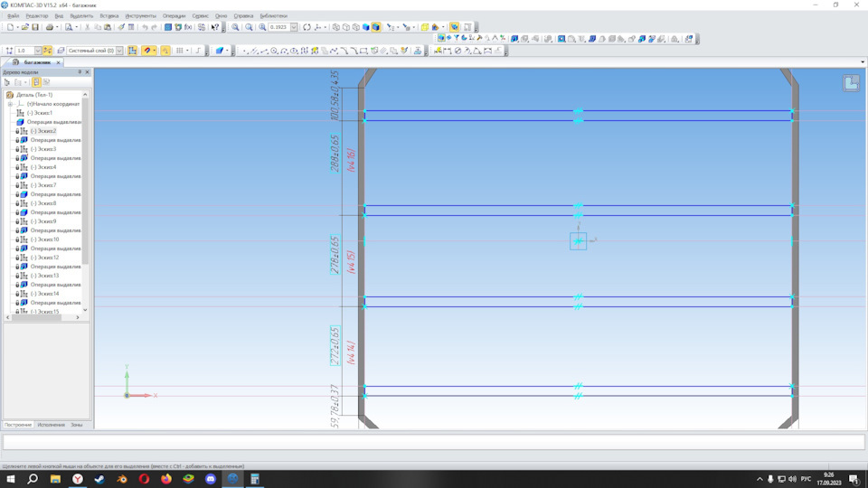Click the Rotate view icon
The height and width of the screenshot is (488, 868).
coord(307,27)
